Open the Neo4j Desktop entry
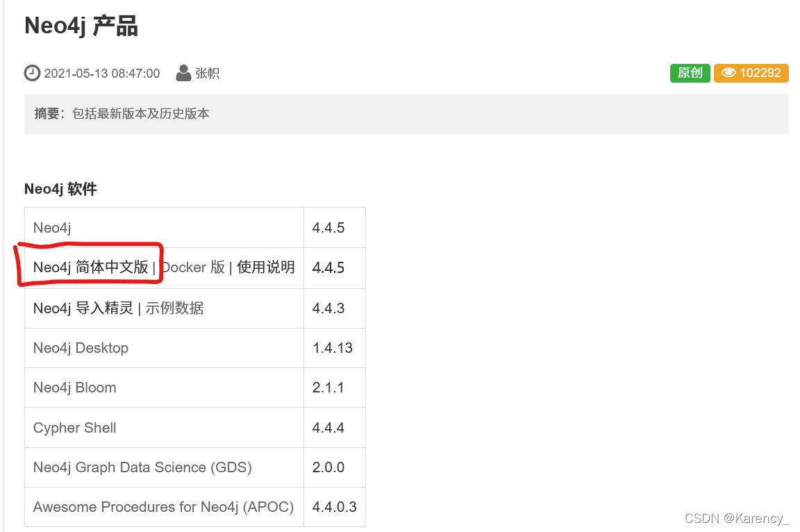800x532 pixels. pos(81,348)
